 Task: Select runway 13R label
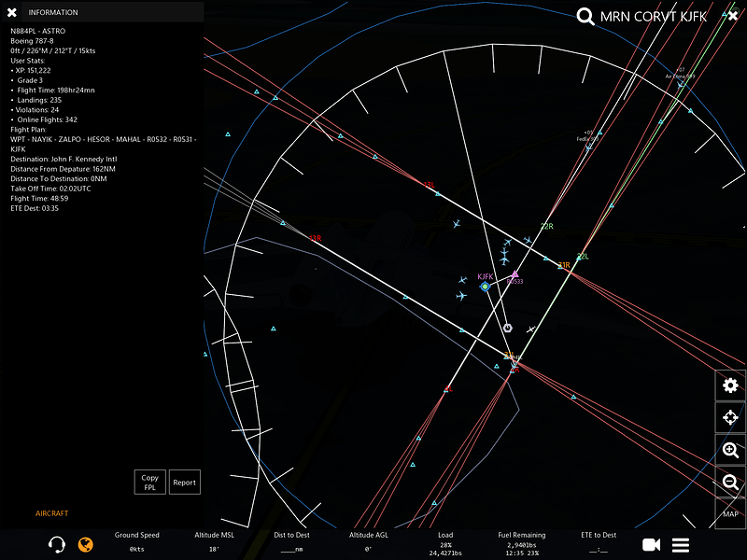[x=315, y=238]
